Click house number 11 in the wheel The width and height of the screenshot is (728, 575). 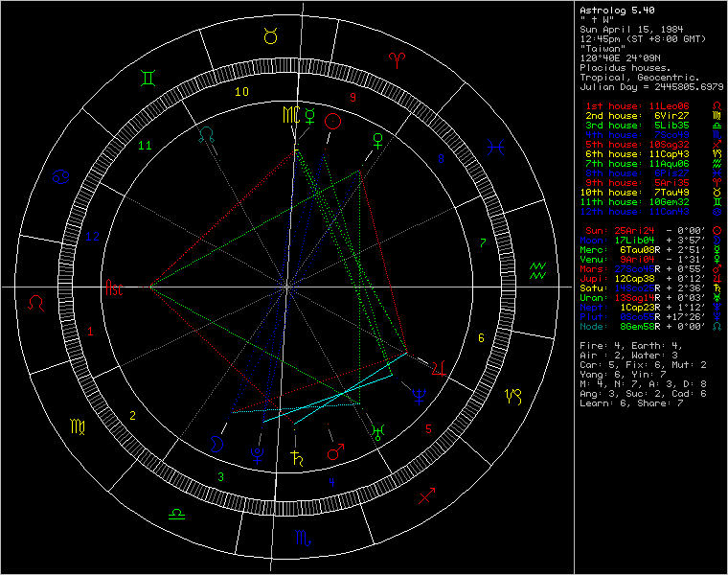pyautogui.click(x=146, y=146)
